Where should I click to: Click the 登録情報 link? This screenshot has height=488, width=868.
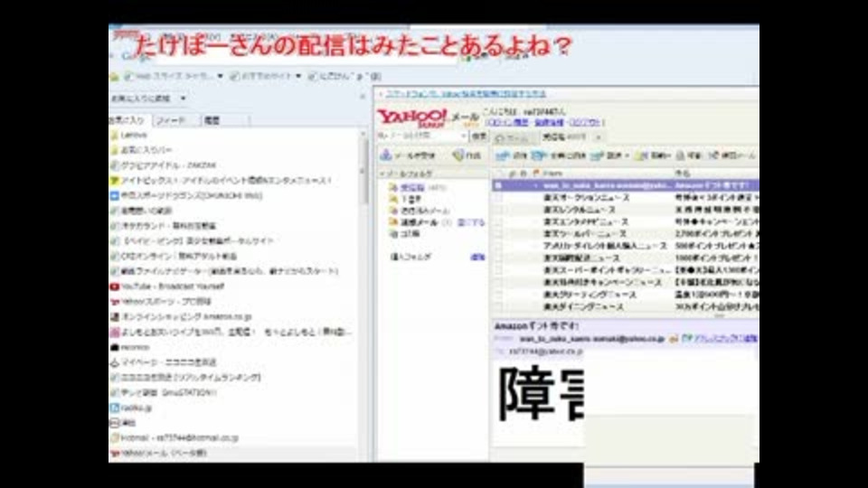point(549,122)
